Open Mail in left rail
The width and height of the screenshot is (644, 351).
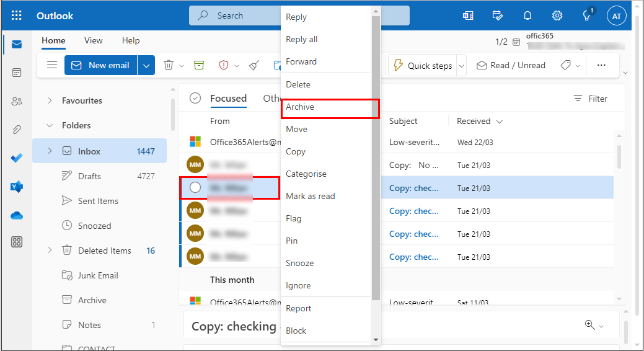click(17, 45)
